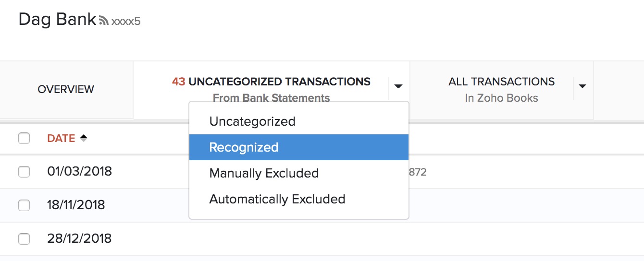The width and height of the screenshot is (644, 261).
Task: Click the sort arrow next to DATE
Action: tap(84, 138)
